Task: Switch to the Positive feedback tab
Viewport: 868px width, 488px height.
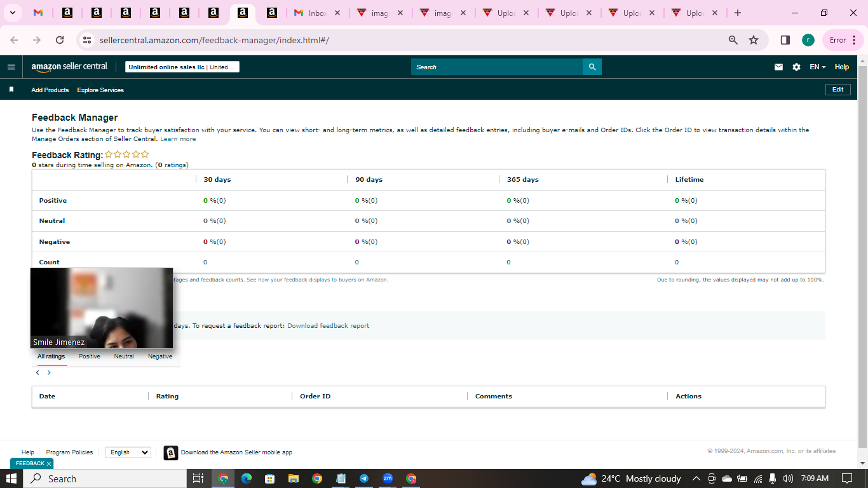Action: 90,356
